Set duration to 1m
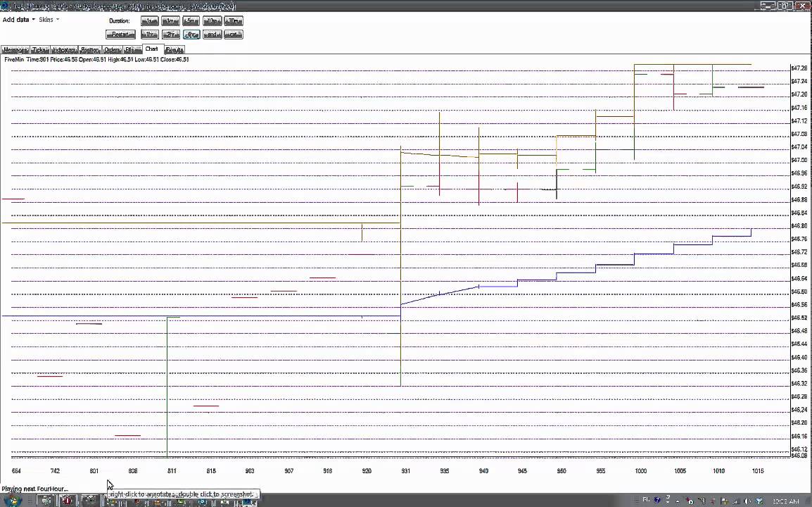The image size is (812, 507). (170, 21)
